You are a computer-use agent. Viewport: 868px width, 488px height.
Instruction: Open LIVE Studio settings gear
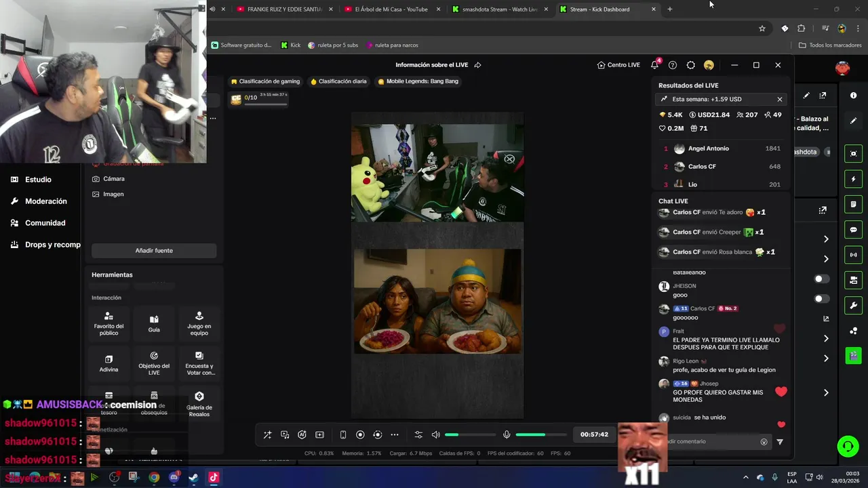[x=690, y=65]
